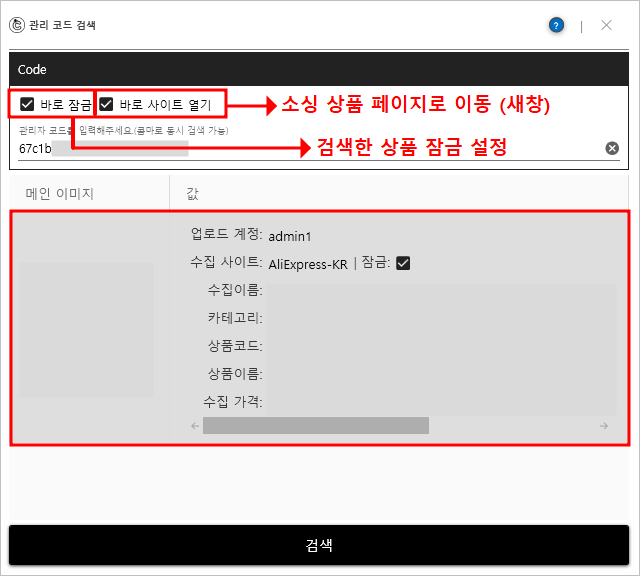Click the 상품이름 label
The image size is (640, 576).
tap(235, 373)
